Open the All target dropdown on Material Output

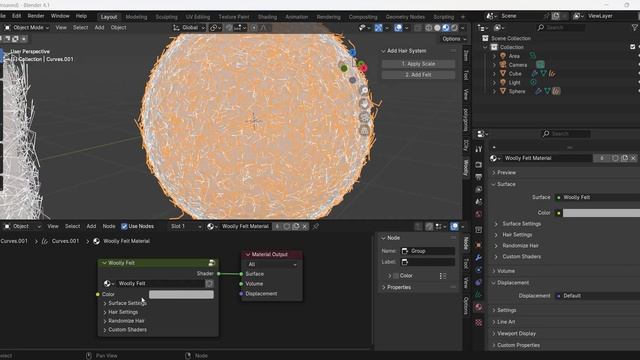click(x=271, y=264)
